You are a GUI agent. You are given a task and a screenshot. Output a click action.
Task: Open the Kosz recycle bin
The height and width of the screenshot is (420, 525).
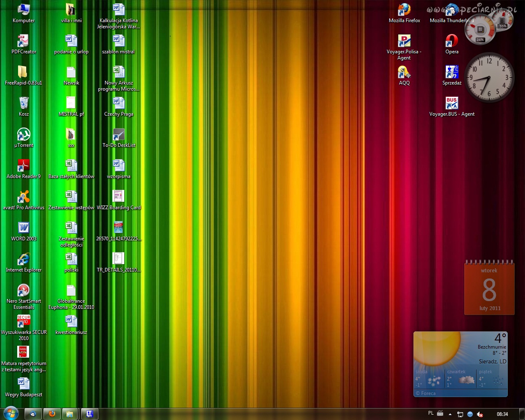tap(24, 104)
